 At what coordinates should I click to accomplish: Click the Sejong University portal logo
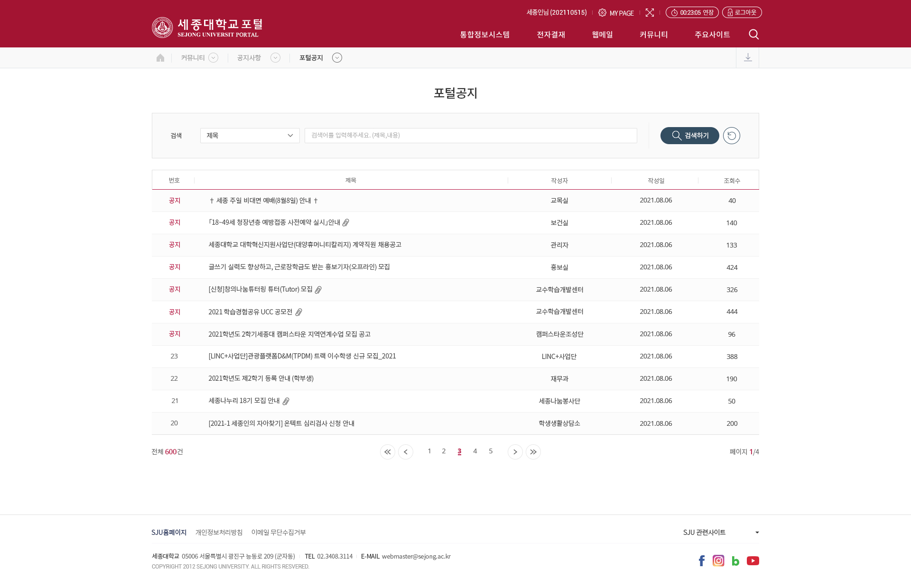[x=207, y=27]
